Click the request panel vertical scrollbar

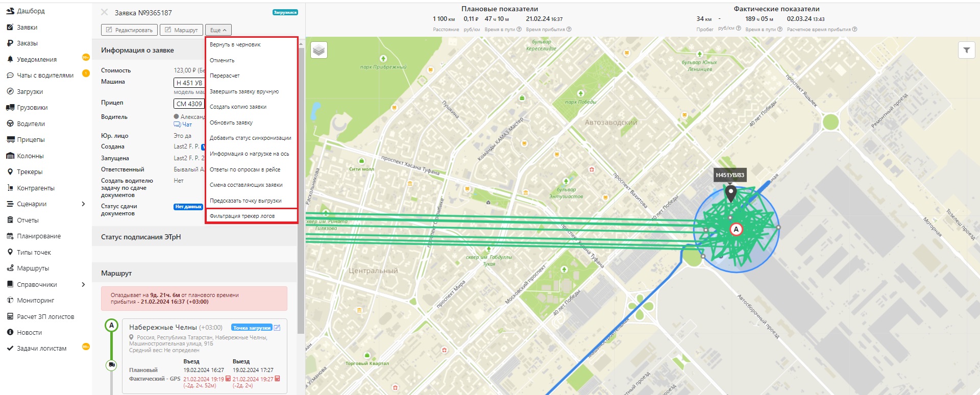click(301, 189)
